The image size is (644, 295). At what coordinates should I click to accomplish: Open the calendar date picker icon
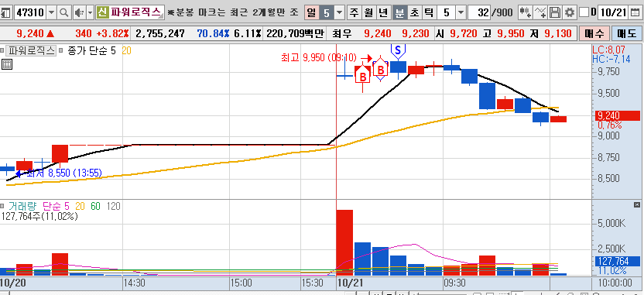point(635,12)
